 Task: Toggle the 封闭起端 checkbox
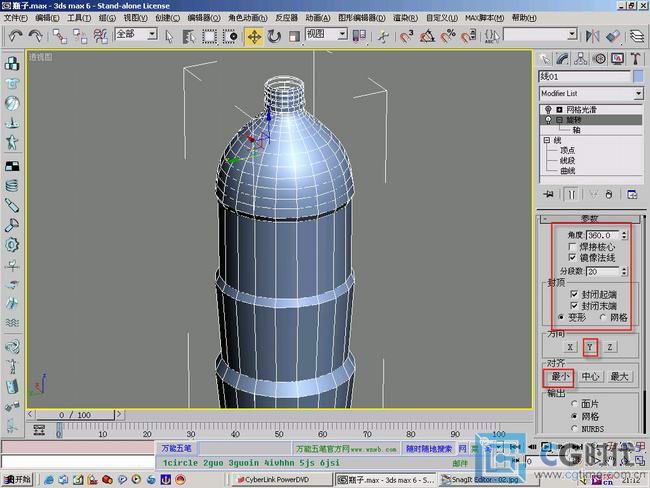click(574, 294)
